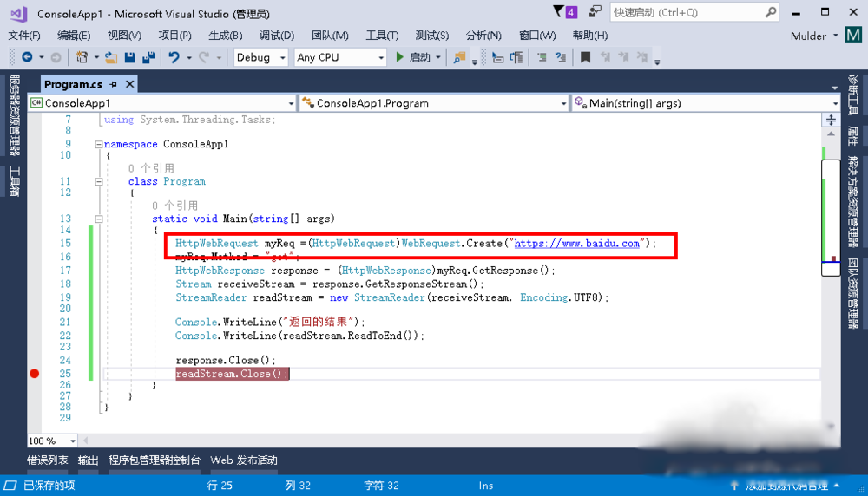Click the bookmark icon in toolbar
This screenshot has height=496, width=868.
(x=585, y=57)
